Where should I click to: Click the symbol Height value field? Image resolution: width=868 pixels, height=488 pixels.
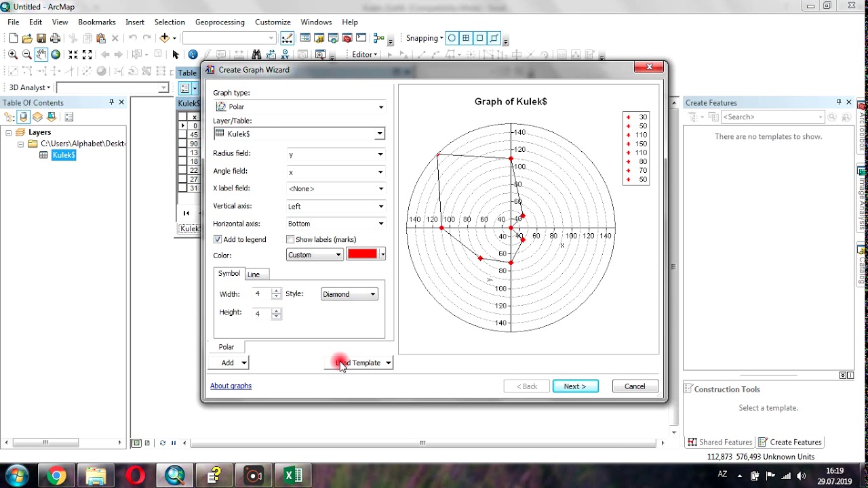point(262,314)
